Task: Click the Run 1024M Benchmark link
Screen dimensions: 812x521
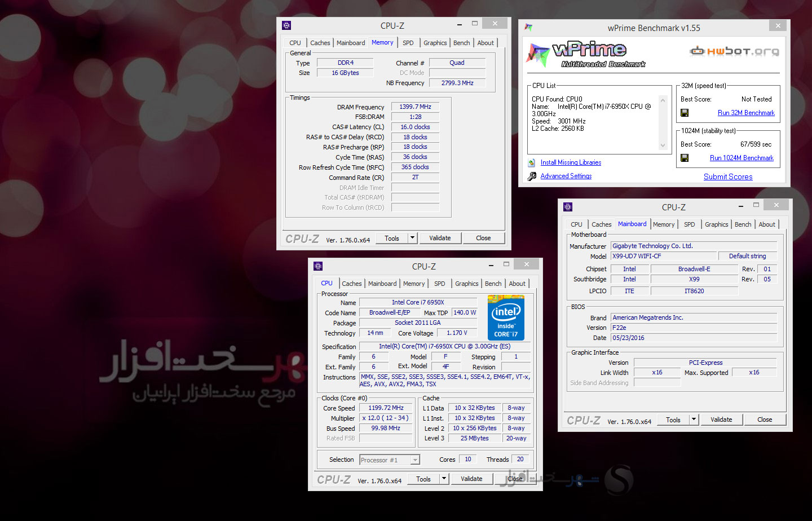Action: 741,158
